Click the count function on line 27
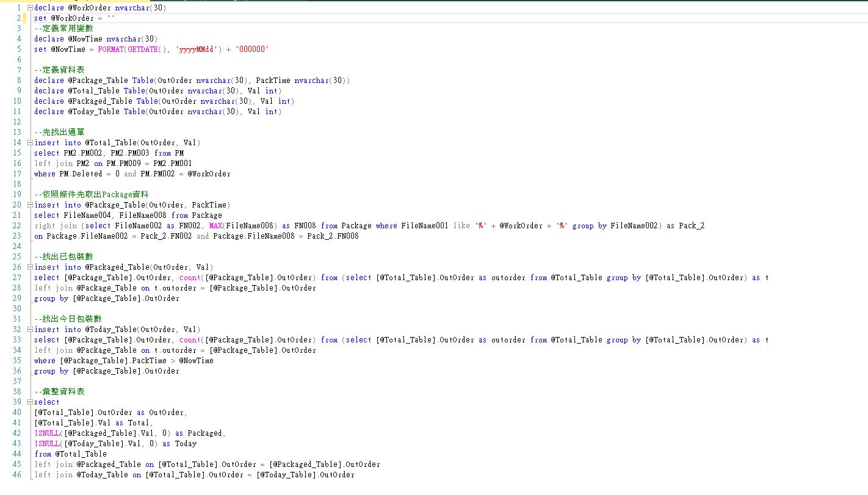The image size is (868, 495). (x=190, y=278)
